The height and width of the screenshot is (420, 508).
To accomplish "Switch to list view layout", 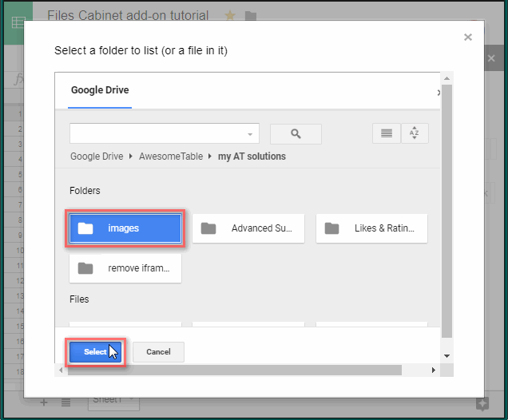I will click(387, 134).
